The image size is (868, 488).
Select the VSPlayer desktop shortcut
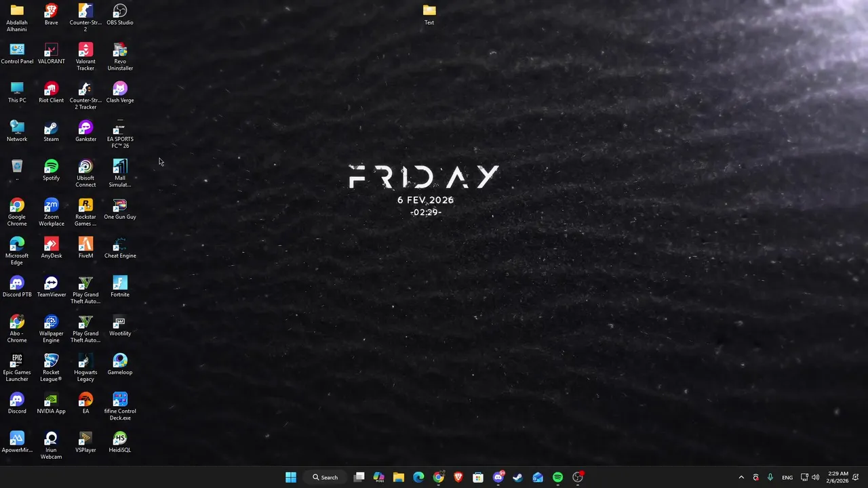pos(85,443)
